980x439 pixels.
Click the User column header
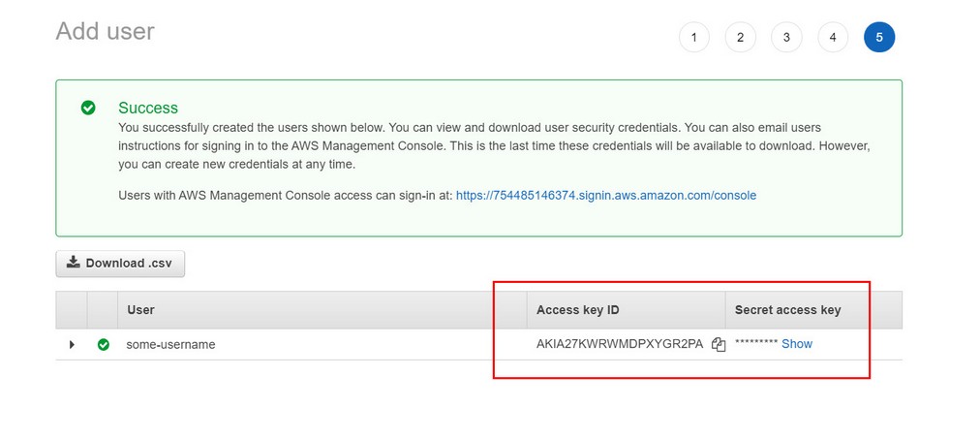point(140,310)
